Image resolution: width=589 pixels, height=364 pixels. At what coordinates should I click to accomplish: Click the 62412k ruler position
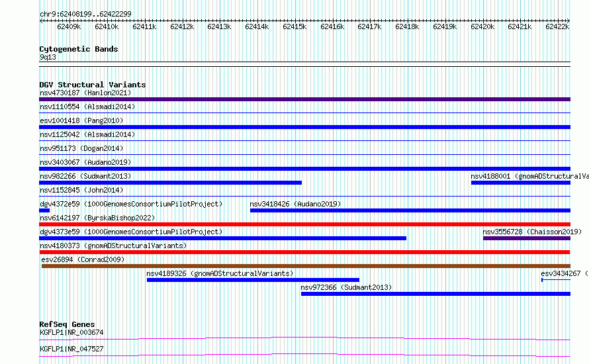[182, 26]
